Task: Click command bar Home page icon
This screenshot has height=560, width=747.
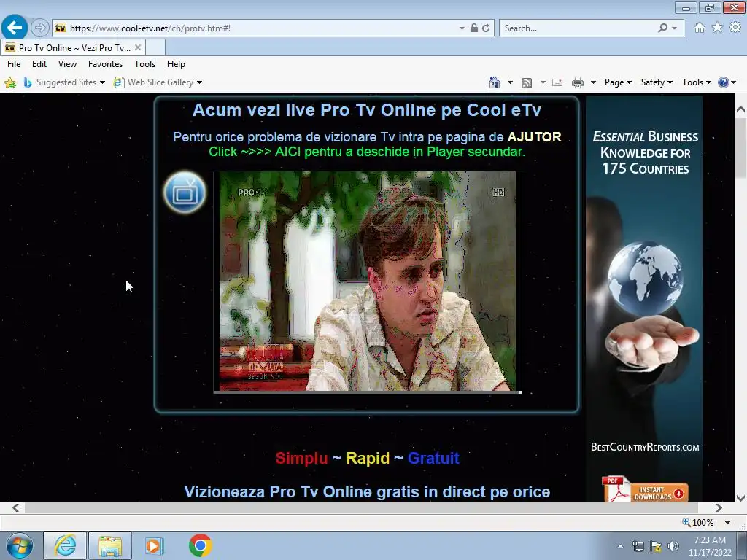Action: tap(495, 82)
